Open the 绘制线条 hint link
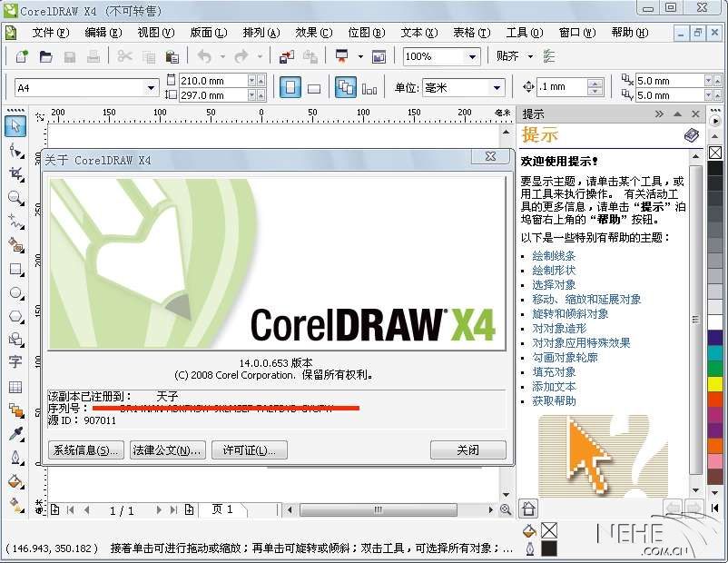728x563 pixels. pos(554,255)
